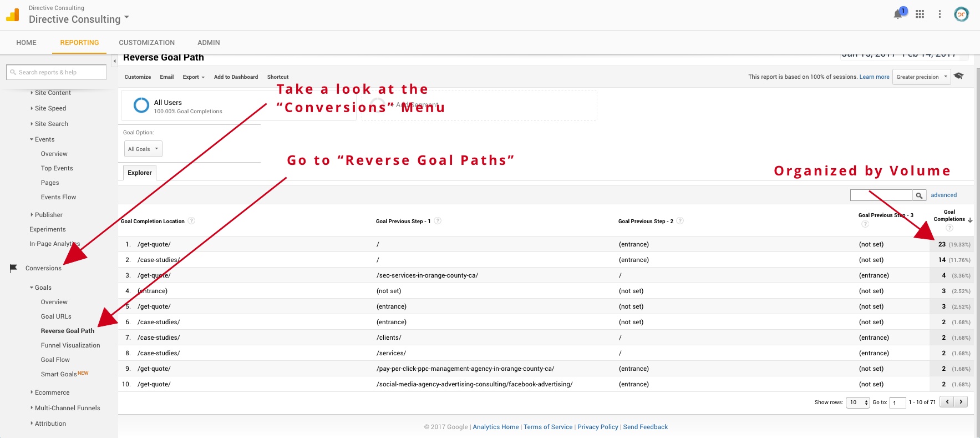The height and width of the screenshot is (438, 980).
Task: Go to the next page of results
Action: coord(961,402)
